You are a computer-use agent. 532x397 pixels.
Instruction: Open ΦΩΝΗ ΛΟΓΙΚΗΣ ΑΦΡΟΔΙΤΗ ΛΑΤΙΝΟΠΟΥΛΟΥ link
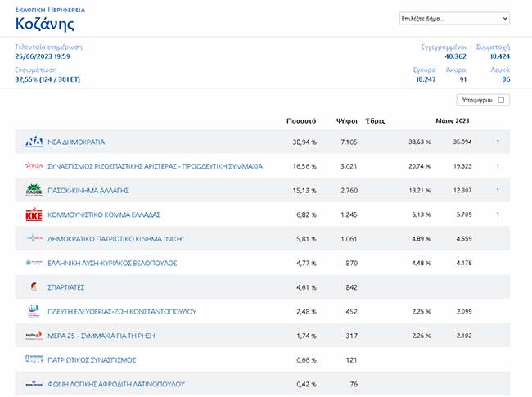click(116, 384)
